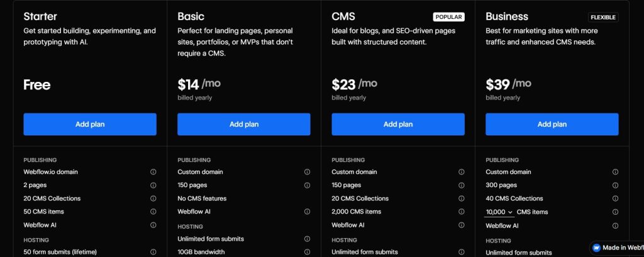The width and height of the screenshot is (644, 257).
Task: Click Add plan under CMS $23/mo
Action: point(398,124)
